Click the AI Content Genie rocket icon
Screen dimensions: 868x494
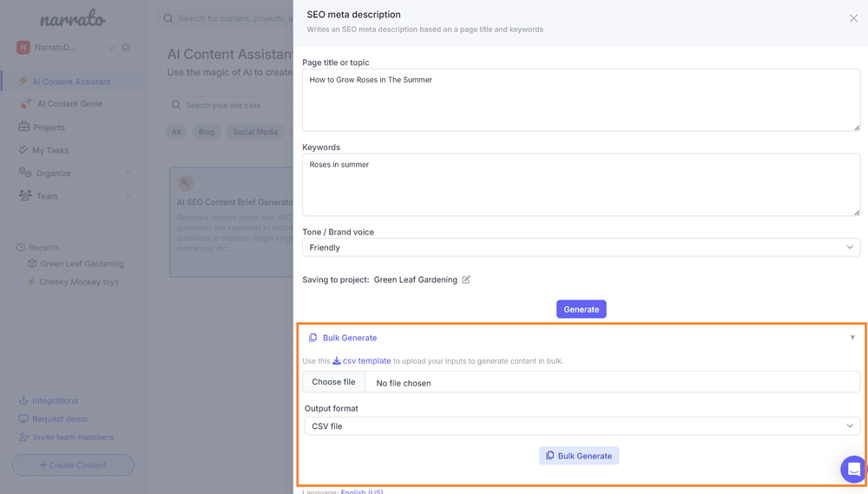25,103
